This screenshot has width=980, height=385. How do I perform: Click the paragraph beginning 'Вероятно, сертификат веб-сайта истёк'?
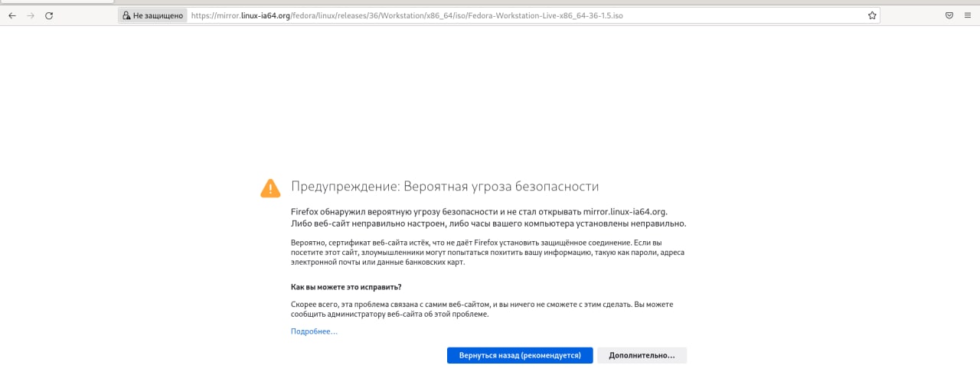tap(488, 253)
